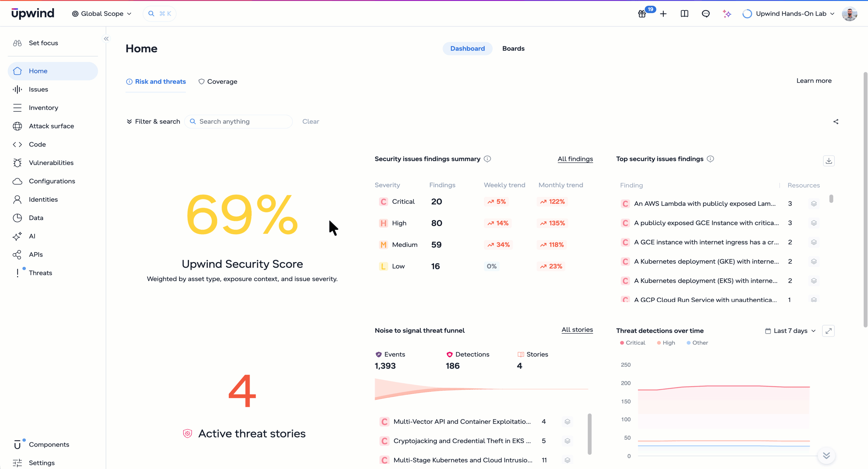868x469 pixels.
Task: Open APIs in sidebar
Action: (x=53, y=255)
